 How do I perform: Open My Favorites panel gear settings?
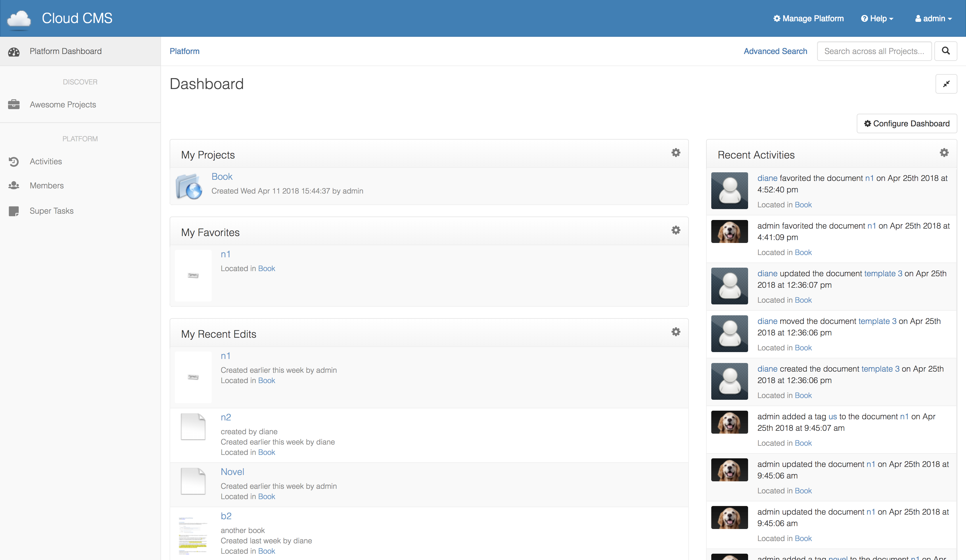click(676, 230)
